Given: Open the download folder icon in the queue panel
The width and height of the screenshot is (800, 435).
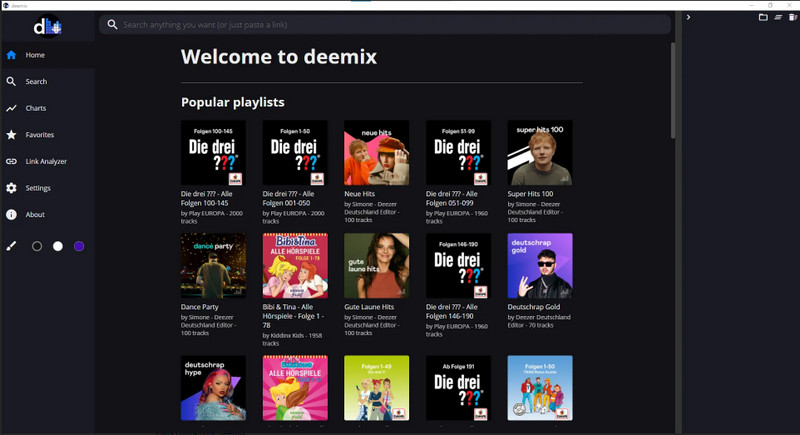Looking at the screenshot, I should (x=763, y=17).
